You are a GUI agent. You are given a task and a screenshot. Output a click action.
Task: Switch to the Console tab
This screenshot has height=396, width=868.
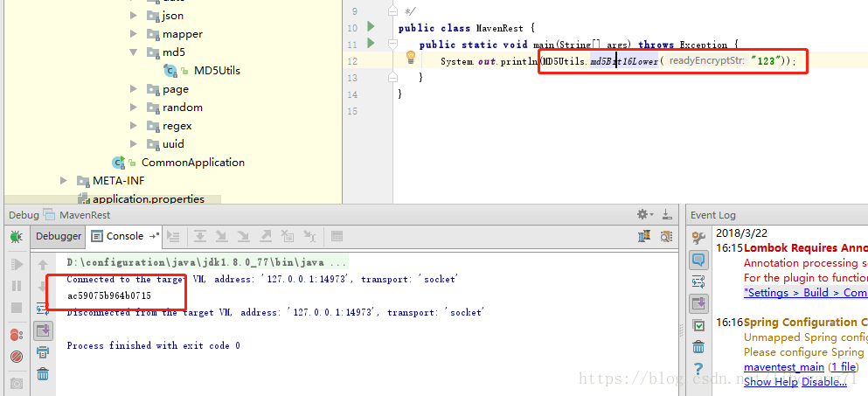coord(125,237)
